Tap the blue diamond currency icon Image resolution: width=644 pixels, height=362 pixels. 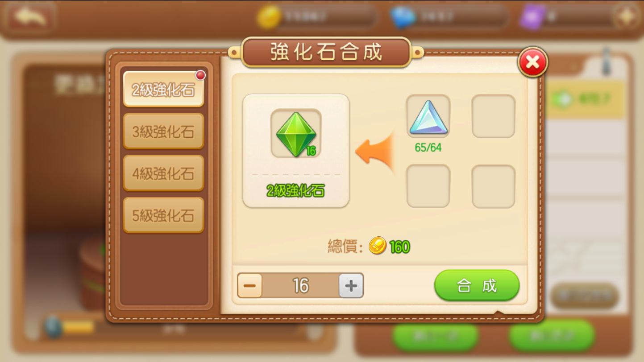coord(403,17)
